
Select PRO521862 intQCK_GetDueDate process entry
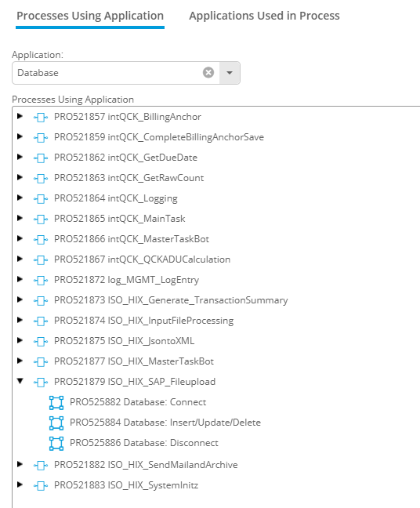click(125, 158)
